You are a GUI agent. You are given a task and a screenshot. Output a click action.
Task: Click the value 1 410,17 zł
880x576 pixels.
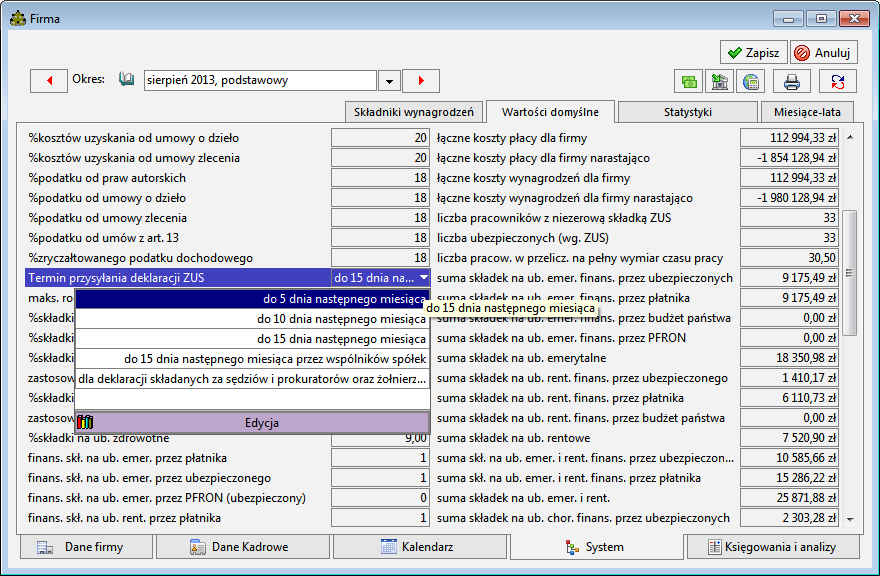pyautogui.click(x=789, y=378)
